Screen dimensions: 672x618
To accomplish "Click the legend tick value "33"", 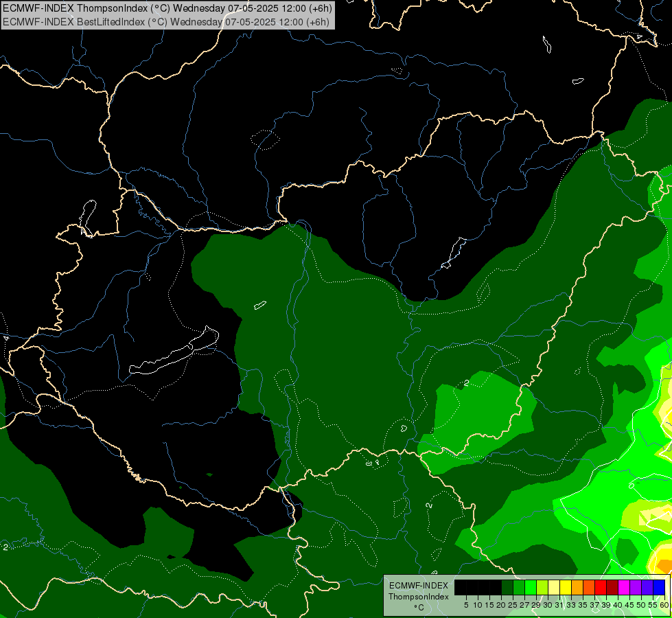I will (x=571, y=605).
